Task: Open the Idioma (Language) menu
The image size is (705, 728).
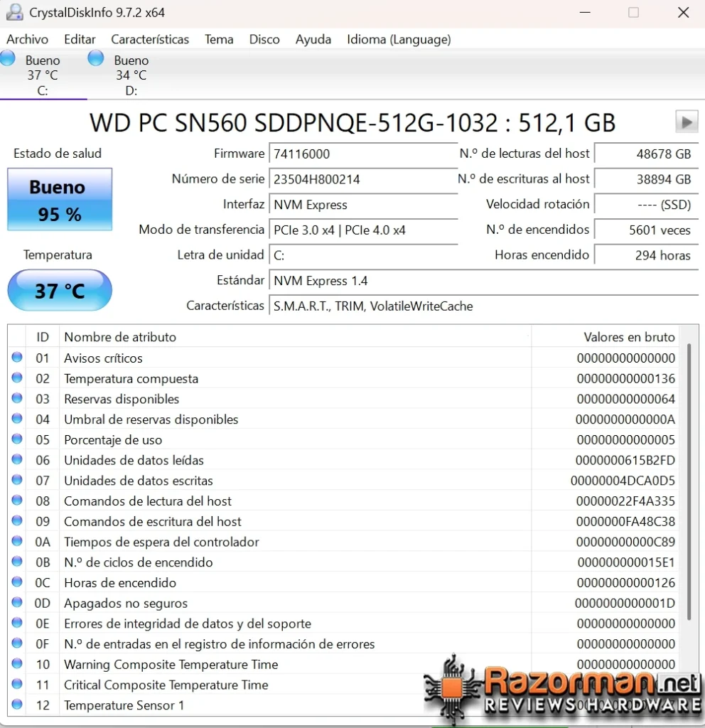Action: pos(399,40)
